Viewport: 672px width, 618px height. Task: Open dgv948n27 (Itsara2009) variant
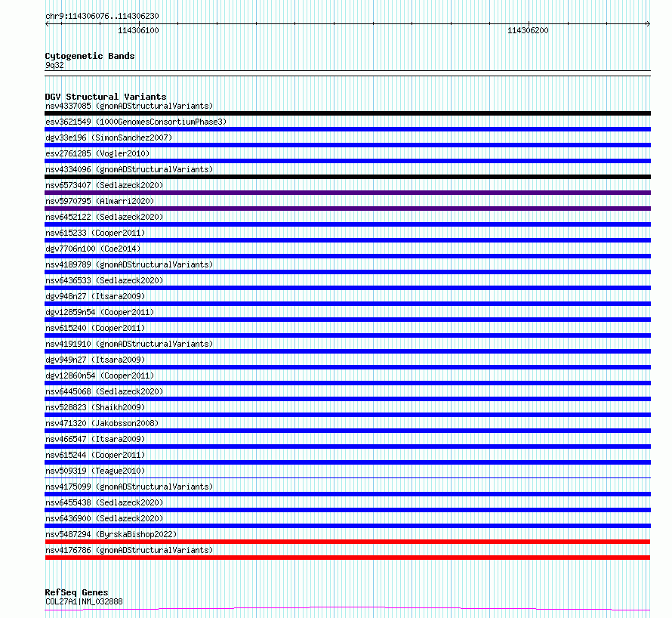click(95, 296)
